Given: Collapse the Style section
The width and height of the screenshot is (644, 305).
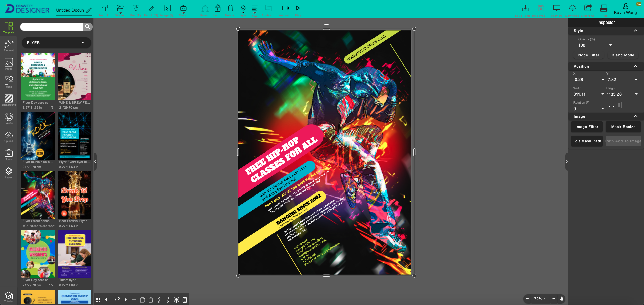Looking at the screenshot, I should 635,31.
